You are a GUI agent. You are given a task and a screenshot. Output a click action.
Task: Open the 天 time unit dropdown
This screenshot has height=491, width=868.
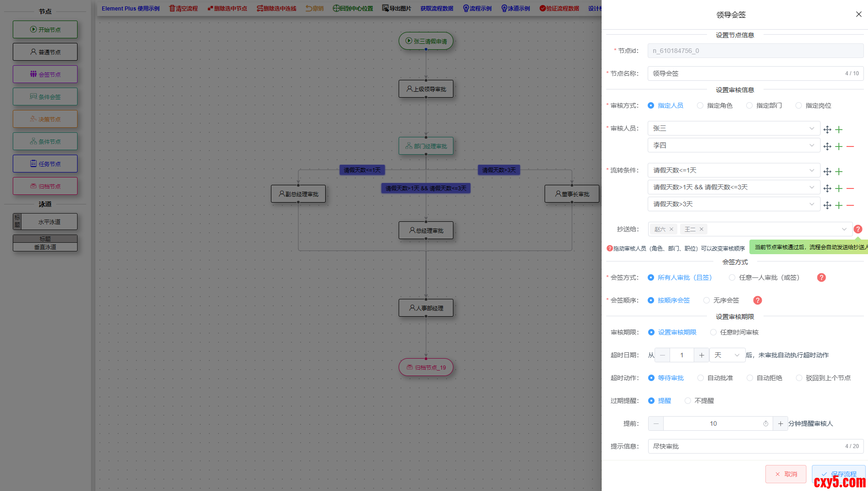coord(727,355)
